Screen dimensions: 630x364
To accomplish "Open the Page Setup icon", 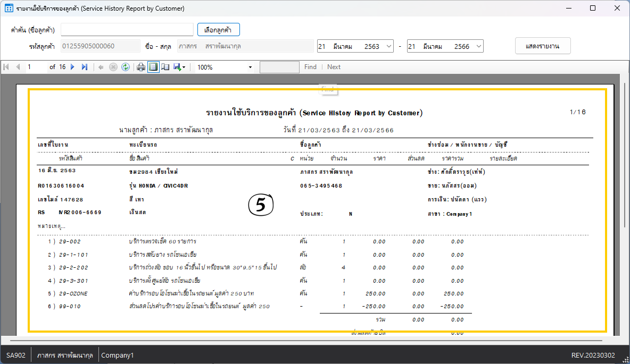I will 165,67.
